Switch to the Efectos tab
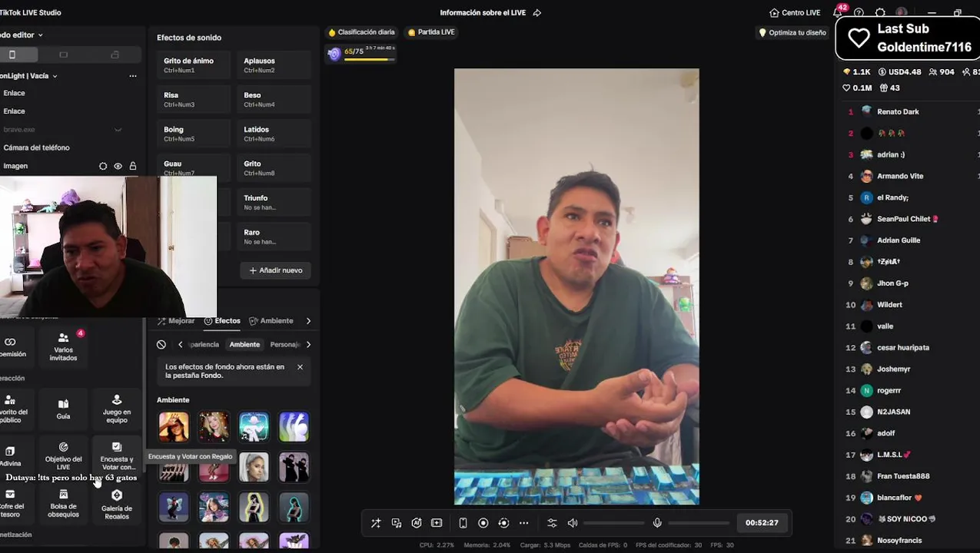The width and height of the screenshot is (980, 553). point(222,321)
